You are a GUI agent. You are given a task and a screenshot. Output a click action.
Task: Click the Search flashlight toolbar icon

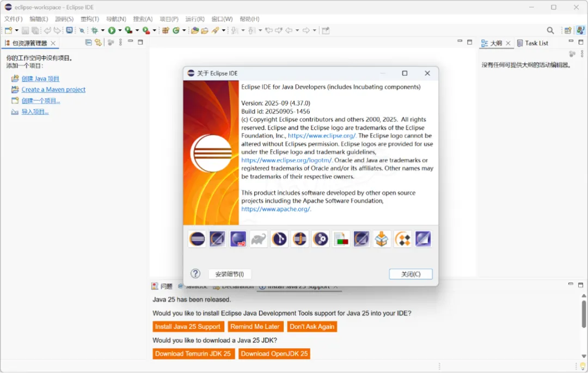pos(215,30)
